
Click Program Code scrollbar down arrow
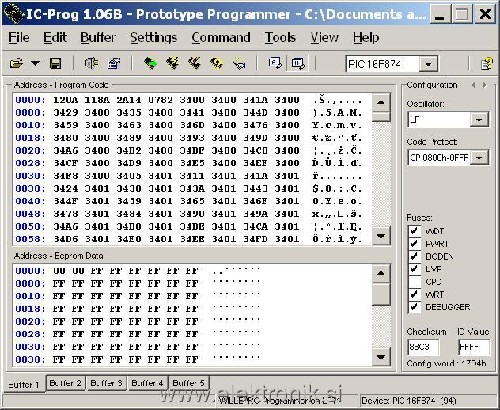coord(381,236)
